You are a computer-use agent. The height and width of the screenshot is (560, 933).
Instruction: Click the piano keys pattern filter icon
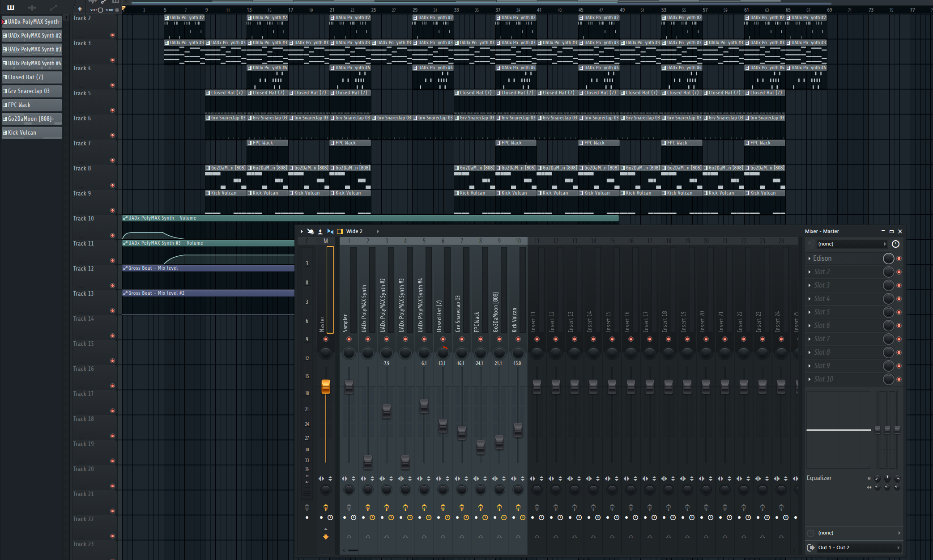coord(11,8)
